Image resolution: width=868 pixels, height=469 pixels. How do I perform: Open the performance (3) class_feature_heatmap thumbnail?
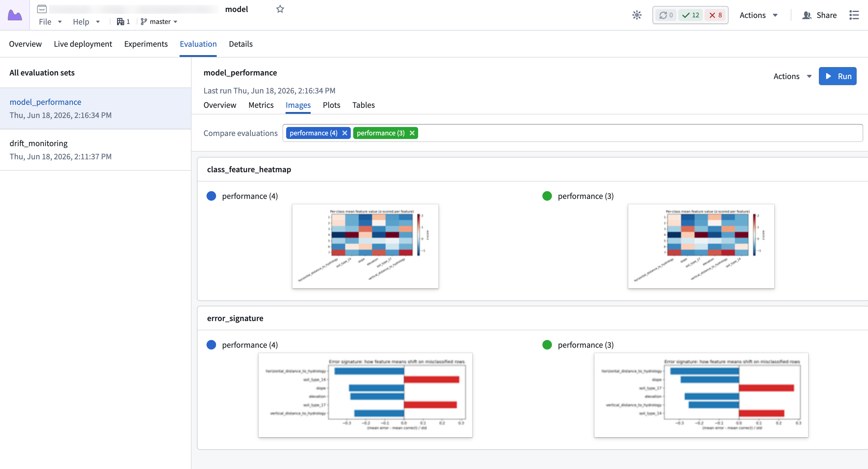point(701,246)
